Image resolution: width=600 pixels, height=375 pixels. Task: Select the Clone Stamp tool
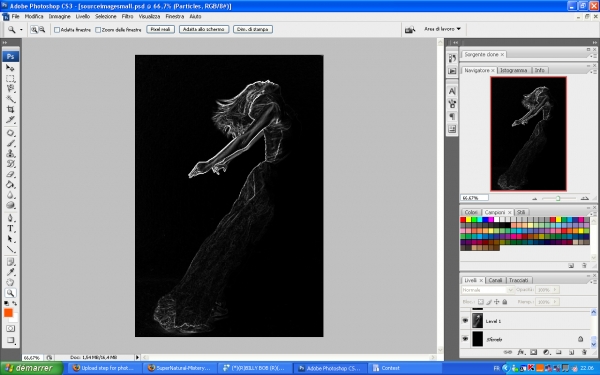(x=10, y=154)
